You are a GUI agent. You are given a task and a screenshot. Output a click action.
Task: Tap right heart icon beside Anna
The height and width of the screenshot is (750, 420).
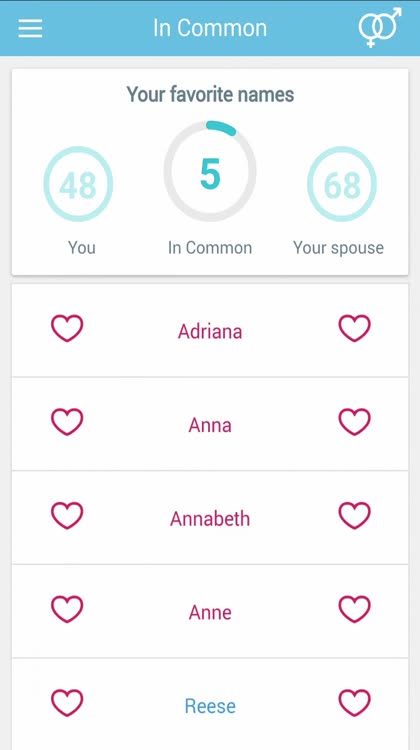click(x=354, y=422)
